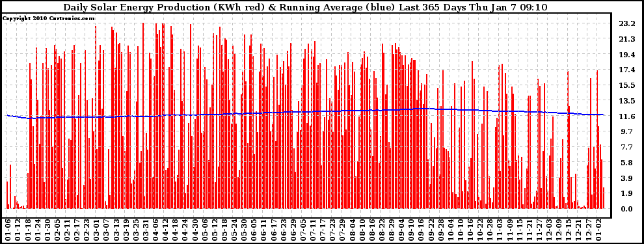Pick the x-axis date 05-12
This screenshot has width=644, height=244.
coord(215,230)
